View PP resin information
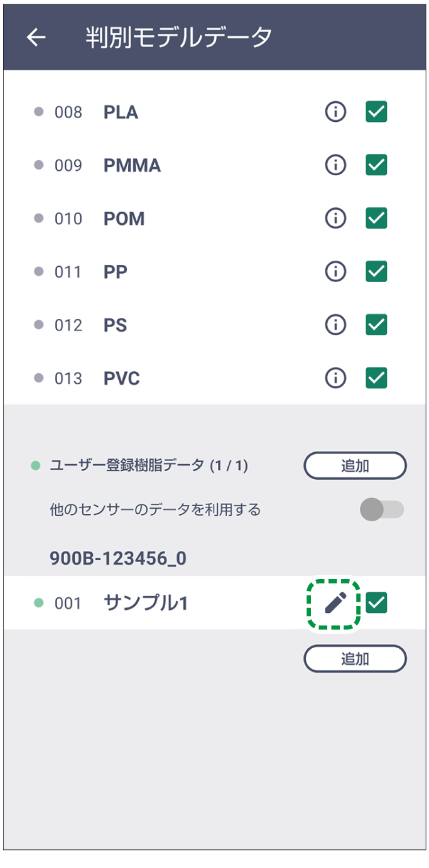 tap(336, 271)
